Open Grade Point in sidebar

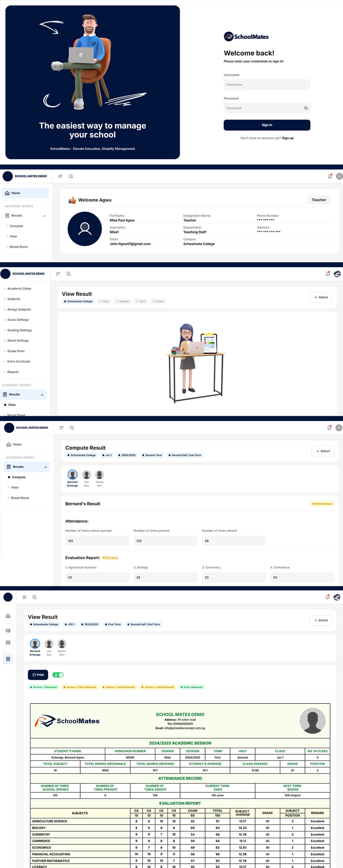[16, 351]
